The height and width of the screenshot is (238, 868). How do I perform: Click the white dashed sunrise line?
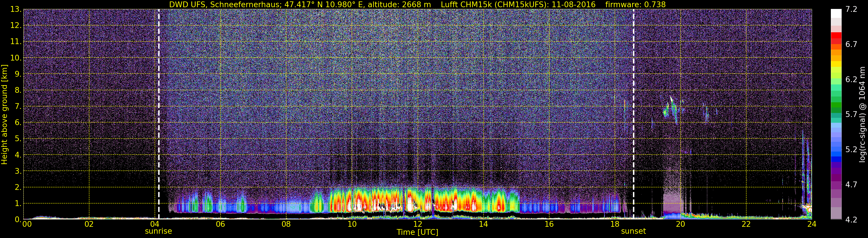tap(159, 114)
